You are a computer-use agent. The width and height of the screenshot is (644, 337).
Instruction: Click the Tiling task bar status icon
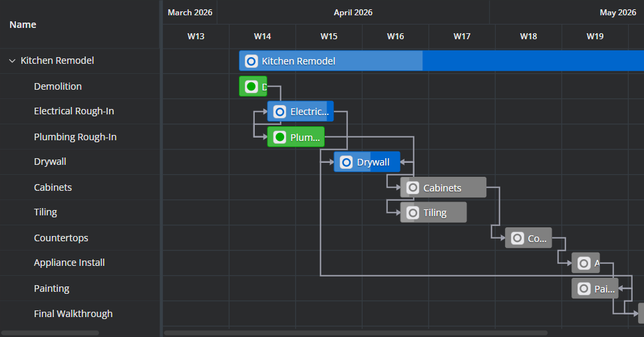coord(412,213)
